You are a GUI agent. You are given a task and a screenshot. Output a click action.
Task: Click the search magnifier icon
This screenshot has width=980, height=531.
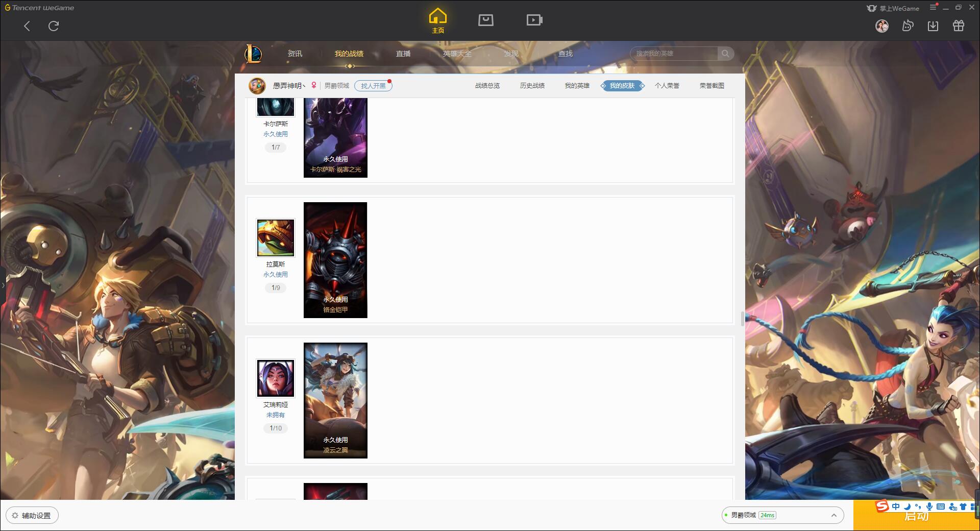[x=725, y=54]
